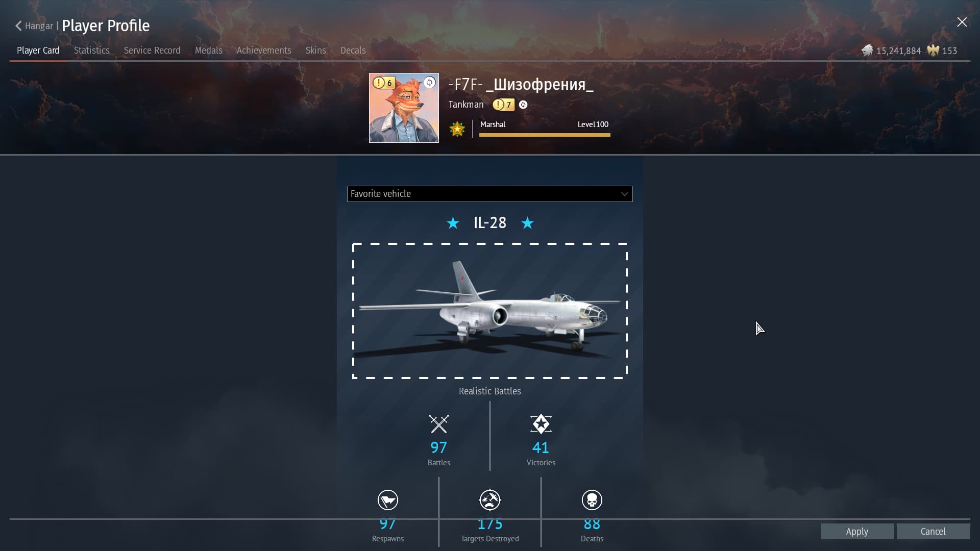Go back to Hangar using the back arrow

(x=18, y=26)
